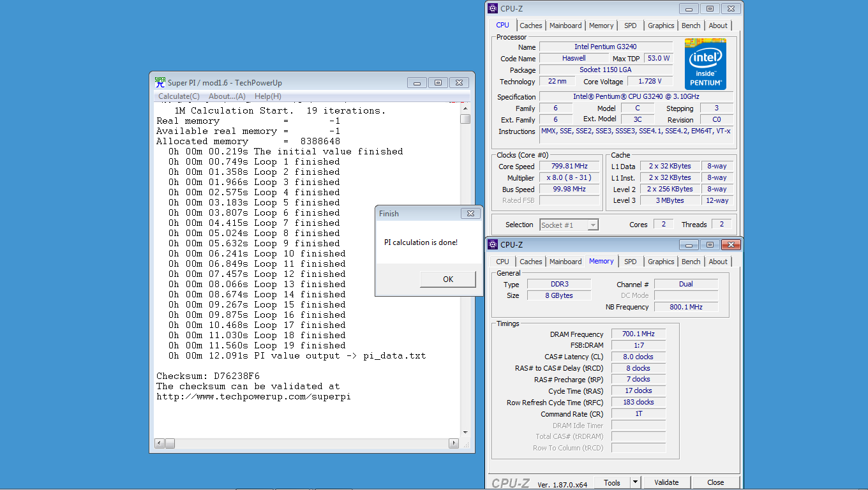Viewport: 868px width, 490px height.
Task: Open the Calculate(C) menu in Super PI
Action: tap(179, 96)
